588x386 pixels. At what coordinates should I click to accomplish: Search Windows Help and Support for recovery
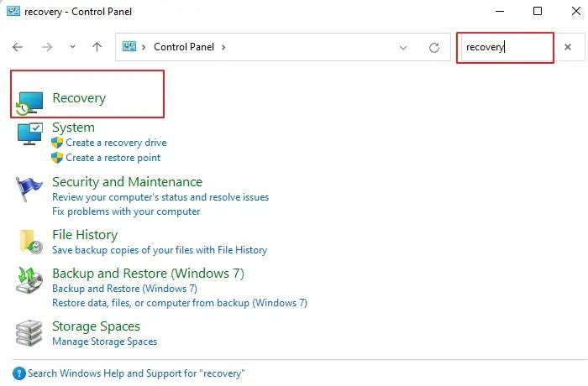[135, 373]
